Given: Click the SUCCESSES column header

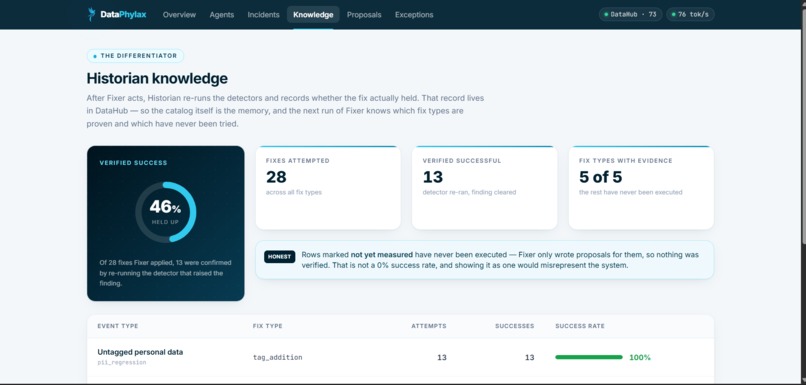Looking at the screenshot, I should point(515,326).
